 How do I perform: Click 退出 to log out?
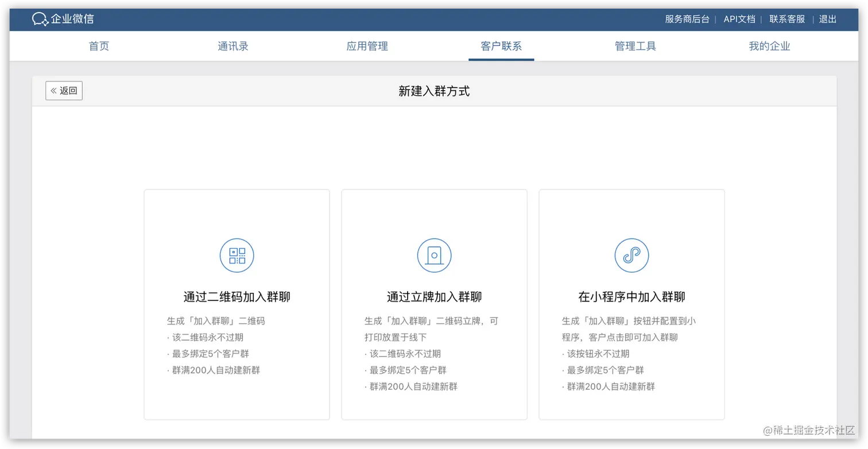(827, 18)
